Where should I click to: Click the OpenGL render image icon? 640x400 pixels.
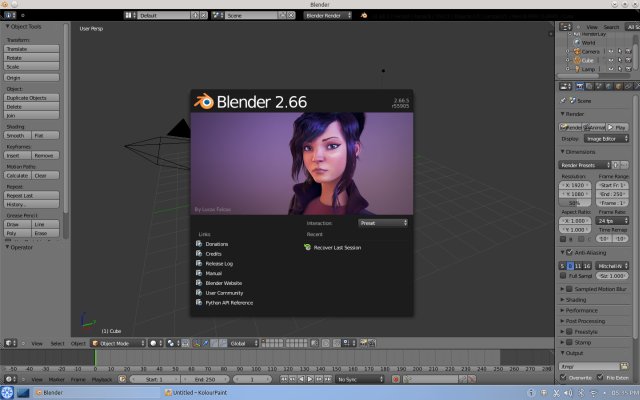tap(363, 343)
